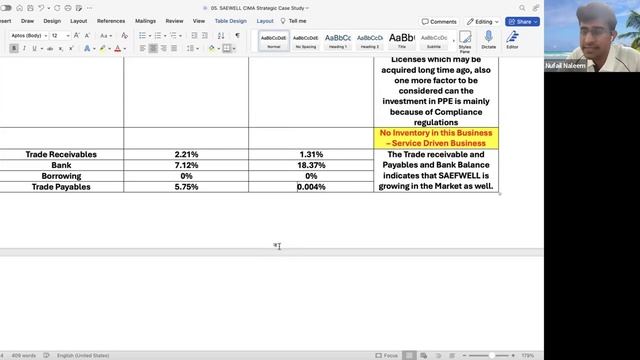Enable Focus mode in status bar
The image size is (640, 360).
(387, 356)
